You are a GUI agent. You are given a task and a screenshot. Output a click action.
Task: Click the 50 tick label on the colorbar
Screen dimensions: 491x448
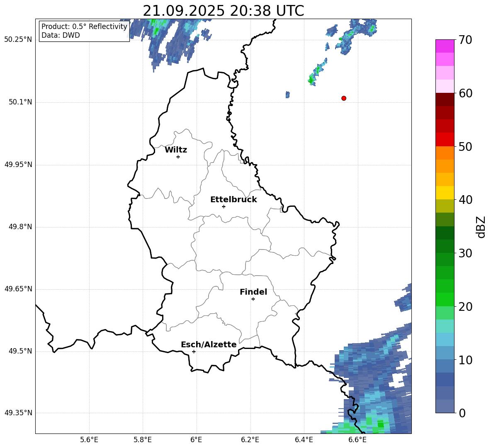point(465,147)
